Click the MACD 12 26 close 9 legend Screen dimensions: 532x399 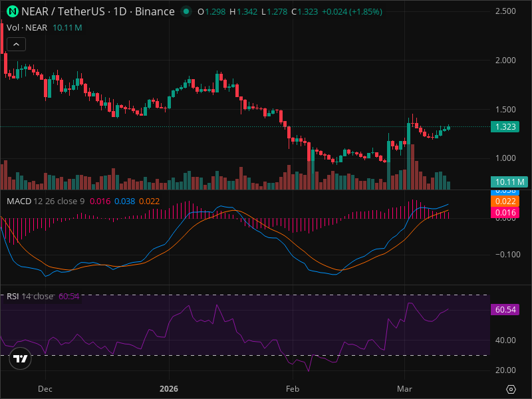tap(46, 201)
